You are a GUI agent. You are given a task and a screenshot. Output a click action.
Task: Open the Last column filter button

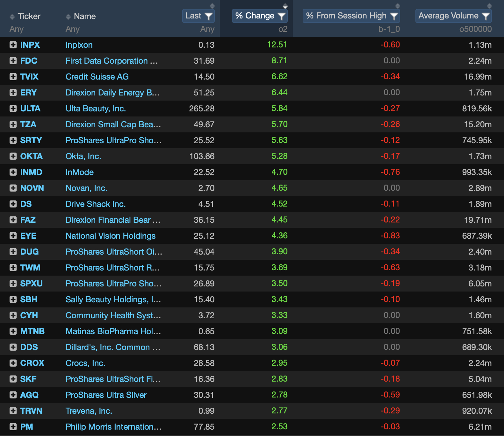(198, 16)
